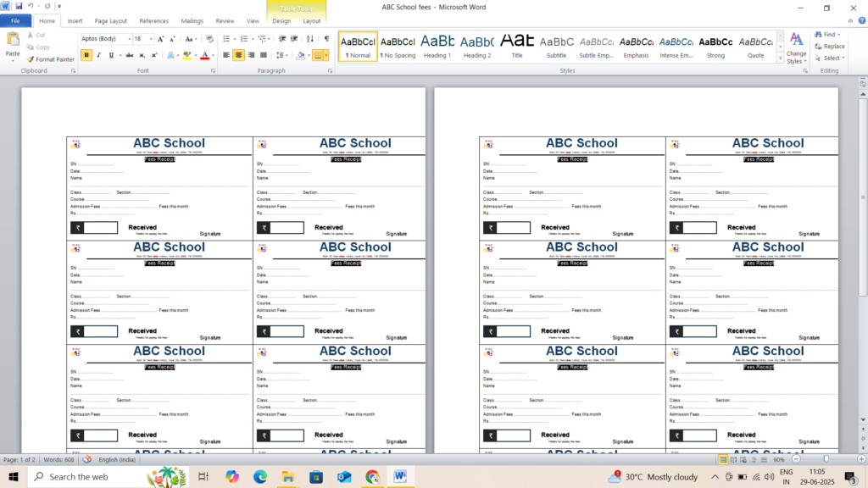Click the Sort A-Z icon
The image size is (868, 488).
[310, 39]
